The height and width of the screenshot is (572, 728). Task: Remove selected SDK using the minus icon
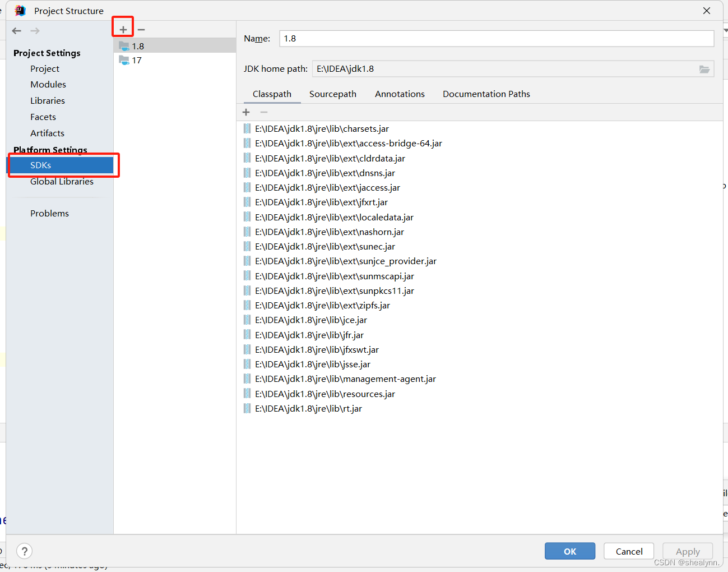pos(140,29)
